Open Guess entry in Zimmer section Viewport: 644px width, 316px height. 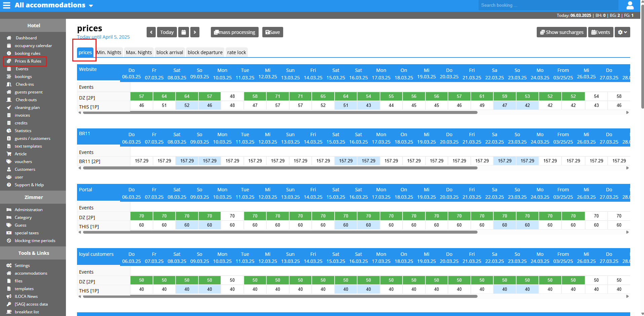21,225
